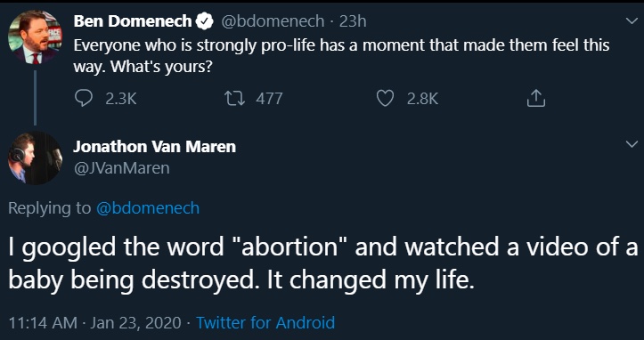Click the share icon on Ben Domenech's tweet
The height and width of the screenshot is (340, 644).
point(536,99)
